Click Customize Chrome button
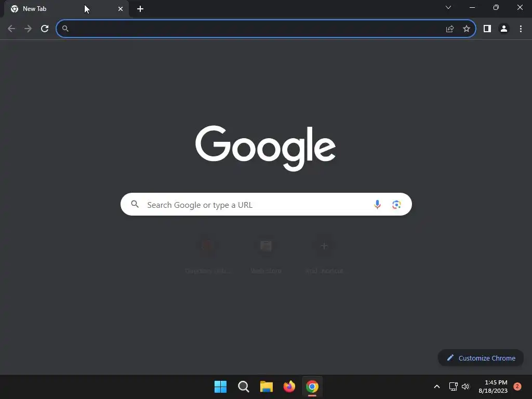Viewport: 532px width, 399px height. tap(481, 358)
